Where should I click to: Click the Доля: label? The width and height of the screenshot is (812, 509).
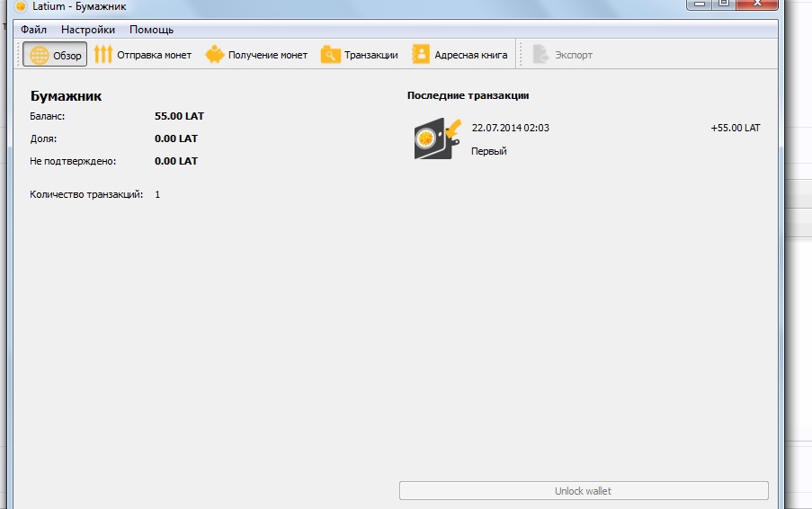click(x=43, y=138)
